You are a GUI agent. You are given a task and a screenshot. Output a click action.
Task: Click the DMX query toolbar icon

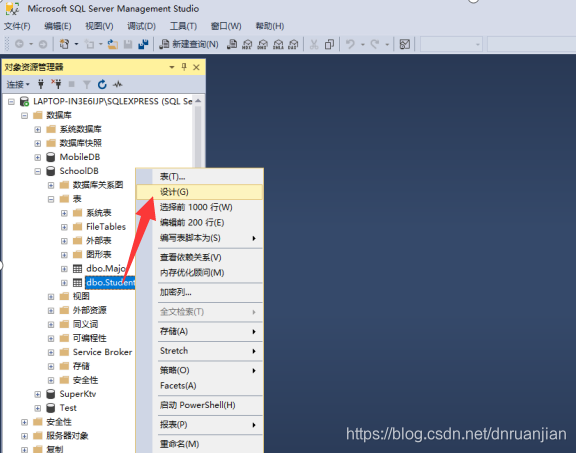click(263, 44)
